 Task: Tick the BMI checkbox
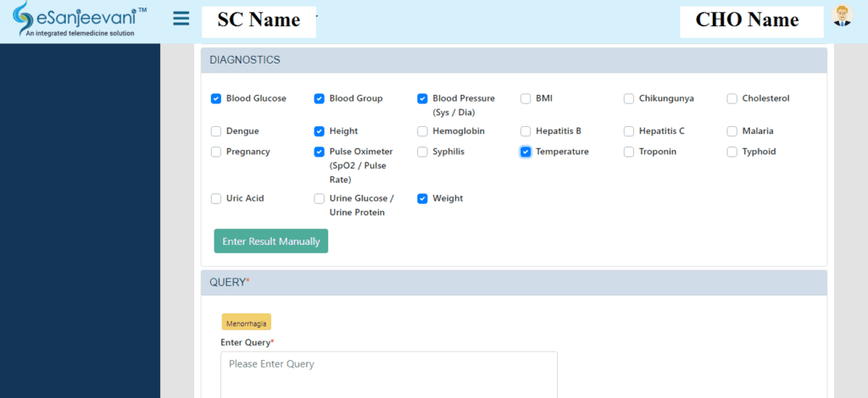coord(526,99)
